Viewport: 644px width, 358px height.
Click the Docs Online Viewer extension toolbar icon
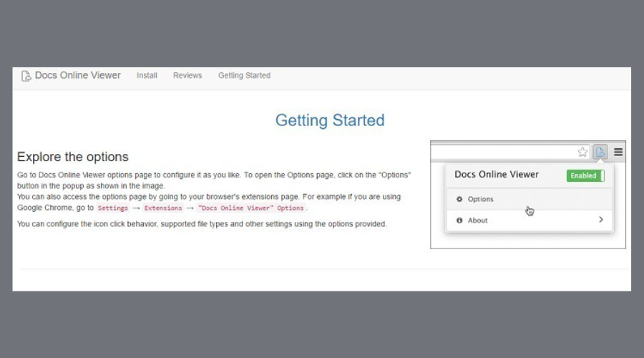600,152
